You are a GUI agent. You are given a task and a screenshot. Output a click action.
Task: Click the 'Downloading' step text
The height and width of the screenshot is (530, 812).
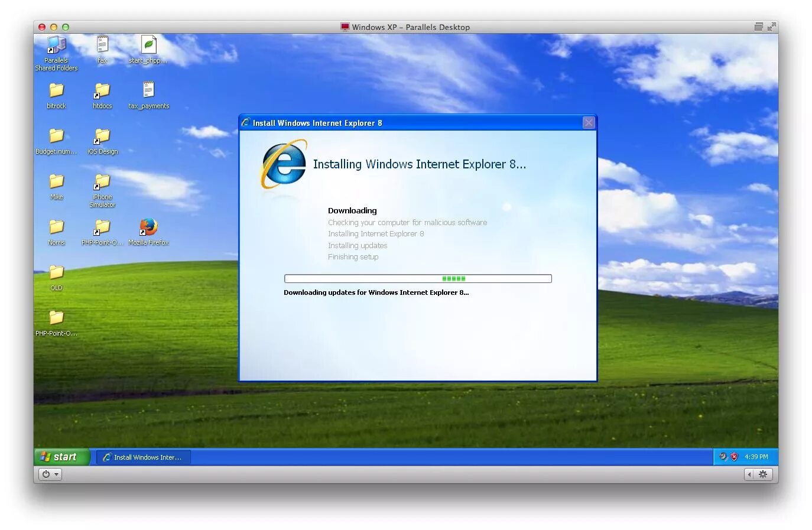pos(352,210)
